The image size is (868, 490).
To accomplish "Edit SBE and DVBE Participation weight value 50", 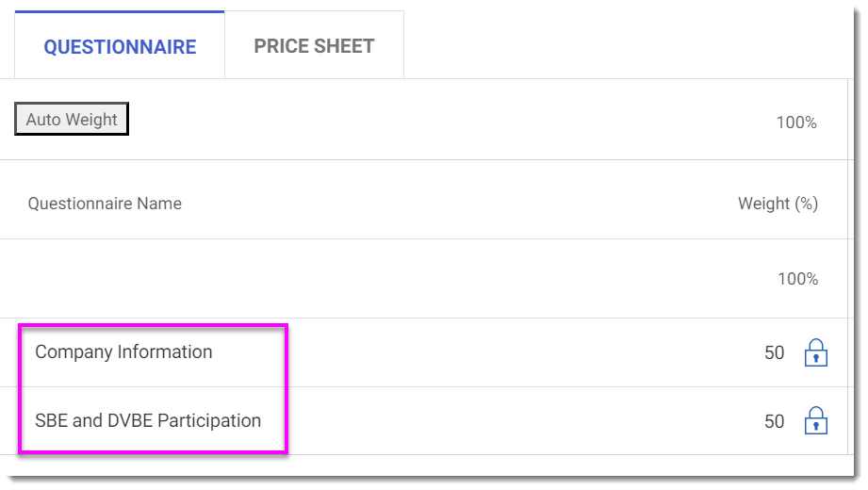I will [x=774, y=421].
